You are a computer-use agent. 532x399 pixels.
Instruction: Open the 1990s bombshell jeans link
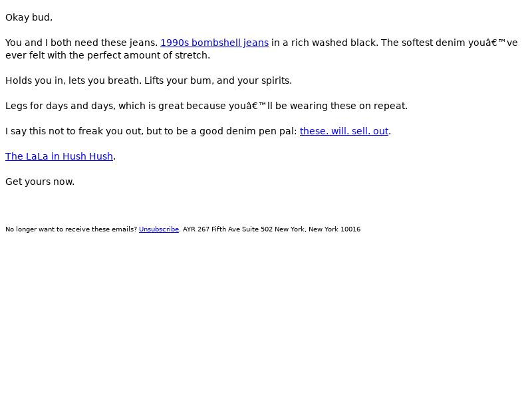(214, 43)
